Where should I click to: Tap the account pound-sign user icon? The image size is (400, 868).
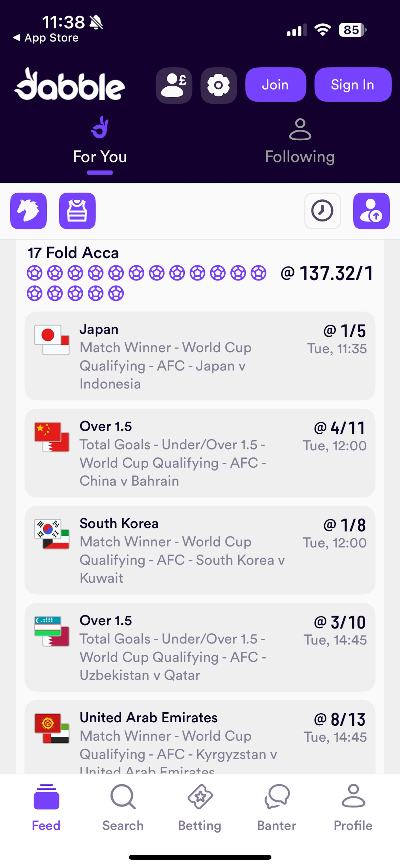point(174,85)
